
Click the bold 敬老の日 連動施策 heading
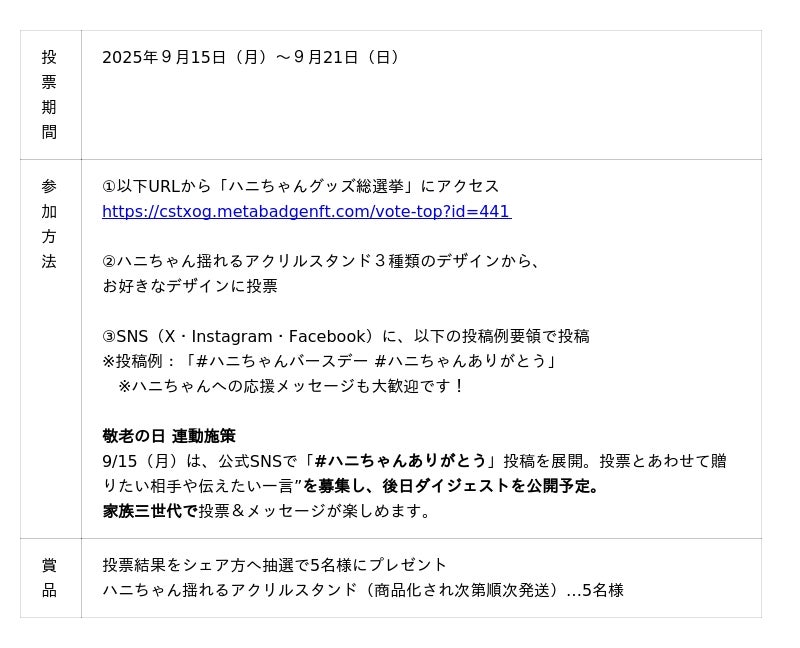coord(169,436)
